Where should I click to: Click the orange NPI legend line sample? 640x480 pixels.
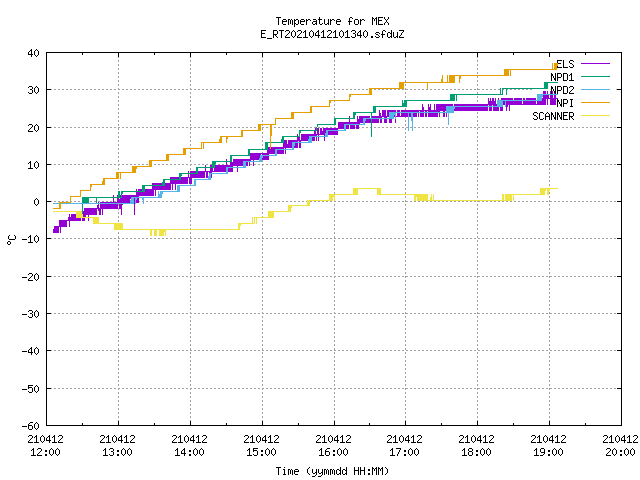595,102
